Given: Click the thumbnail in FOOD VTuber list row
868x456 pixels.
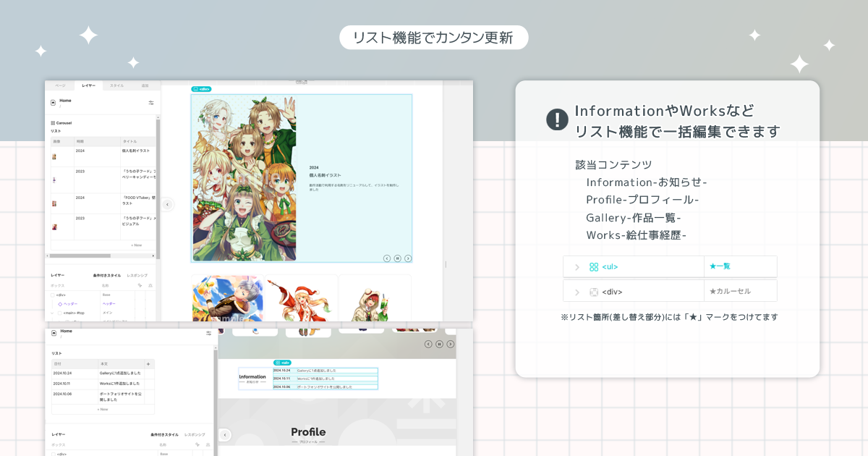Looking at the screenshot, I should [x=54, y=203].
